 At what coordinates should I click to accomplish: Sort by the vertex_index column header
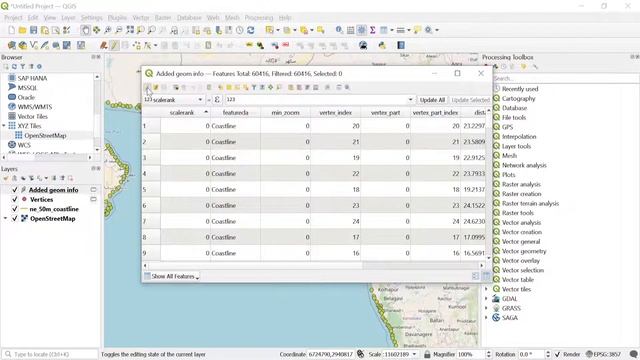coord(336,113)
